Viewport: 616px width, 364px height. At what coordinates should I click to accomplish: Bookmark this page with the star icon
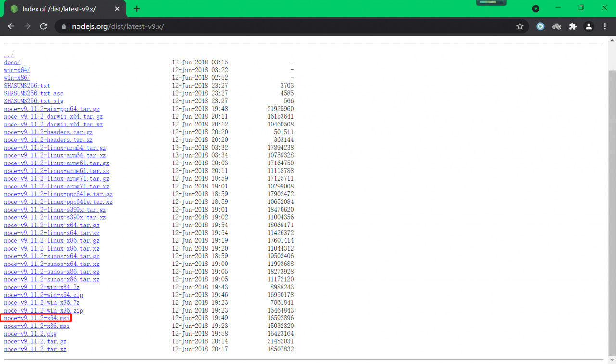[x=520, y=26]
